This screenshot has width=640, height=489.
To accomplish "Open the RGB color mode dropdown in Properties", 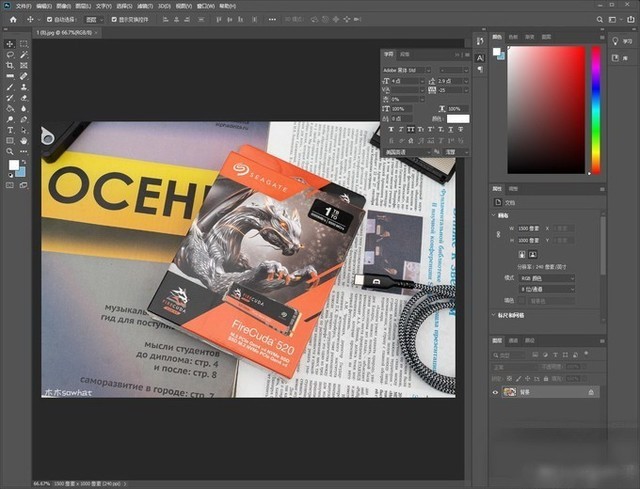I will [x=547, y=278].
